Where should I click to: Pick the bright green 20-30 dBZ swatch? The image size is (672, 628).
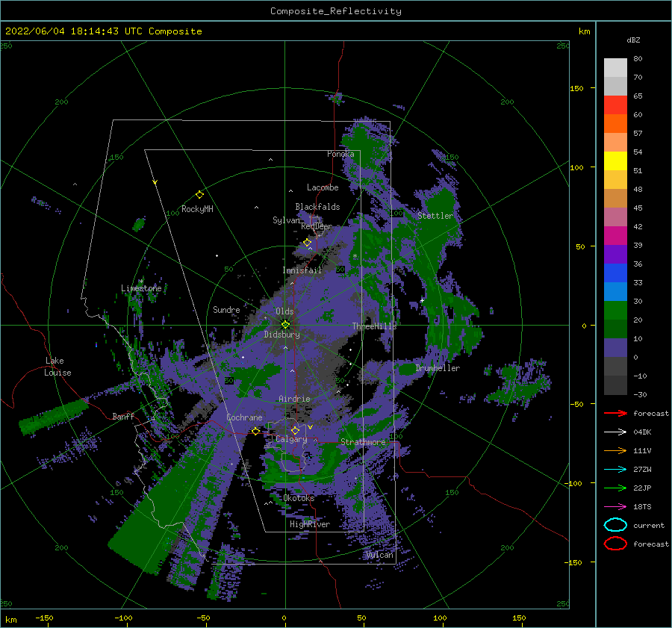(615, 311)
